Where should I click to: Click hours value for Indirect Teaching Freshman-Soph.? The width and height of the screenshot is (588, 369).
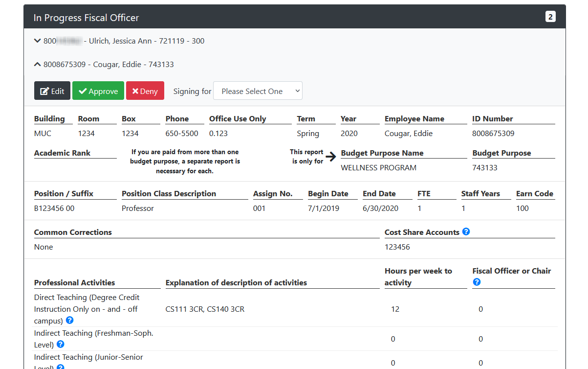coord(393,339)
